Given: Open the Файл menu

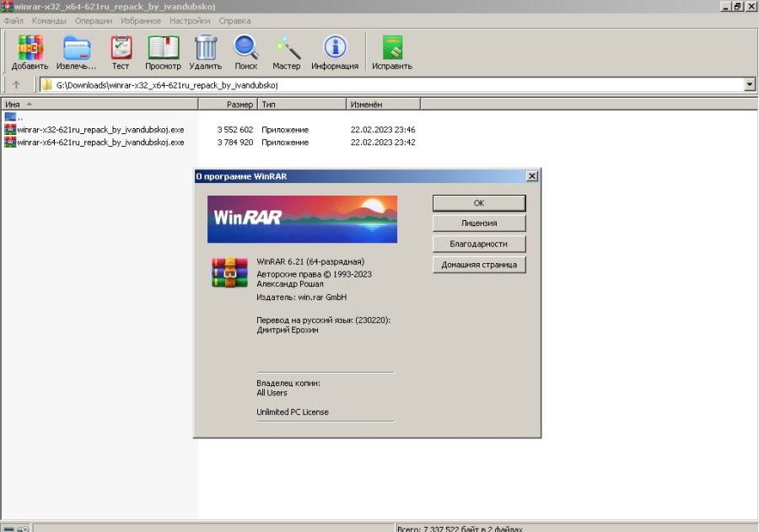Looking at the screenshot, I should [x=13, y=21].
